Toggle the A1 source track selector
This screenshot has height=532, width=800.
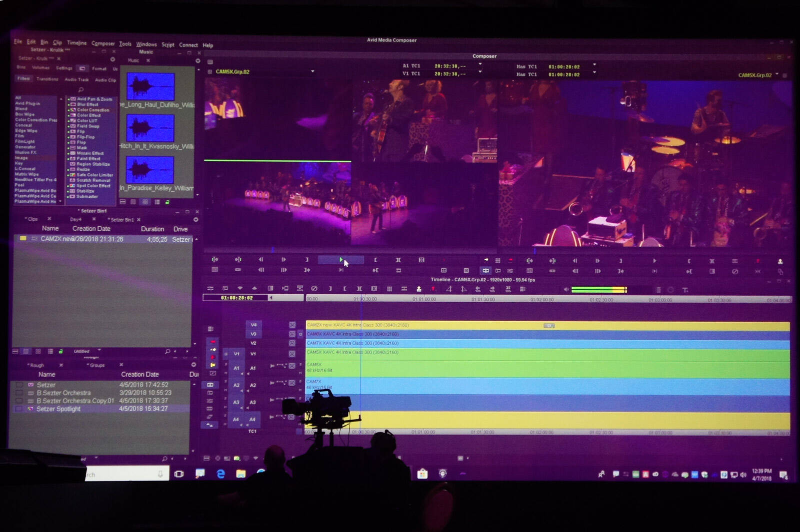point(236,368)
